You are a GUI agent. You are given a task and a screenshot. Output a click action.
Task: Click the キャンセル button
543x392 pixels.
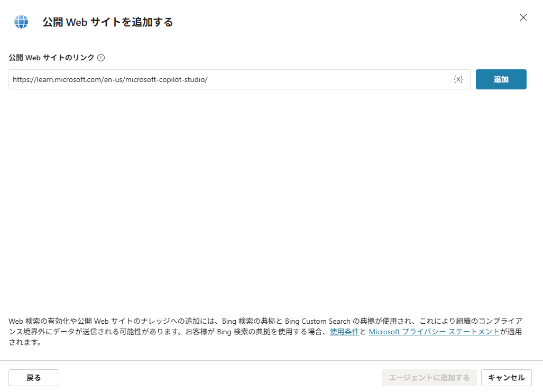(x=507, y=377)
